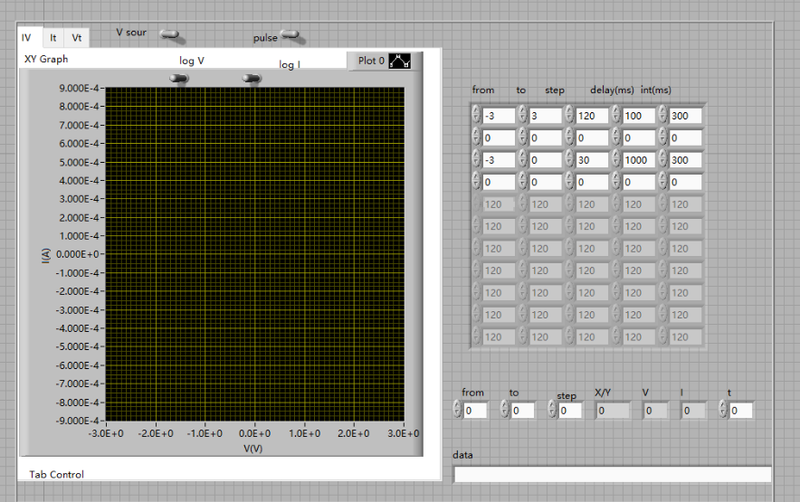Switch to the Vt tab
The width and height of the screenshot is (800, 502).
coord(77,37)
